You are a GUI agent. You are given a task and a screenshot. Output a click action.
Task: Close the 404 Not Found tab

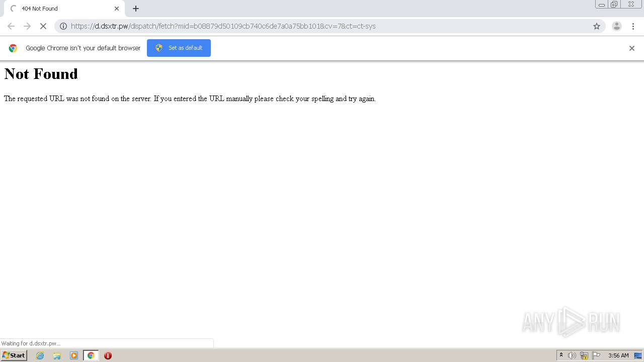pyautogui.click(x=117, y=9)
